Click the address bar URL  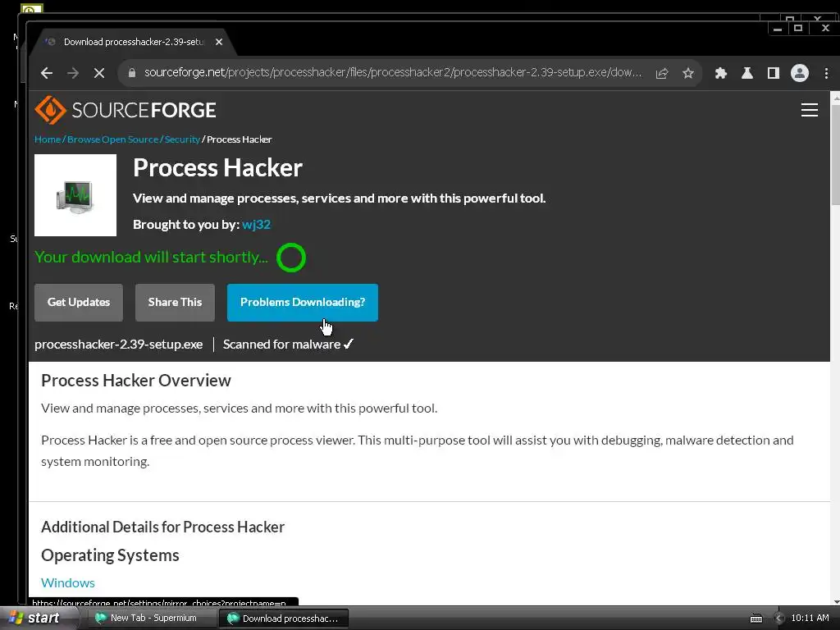(393, 72)
